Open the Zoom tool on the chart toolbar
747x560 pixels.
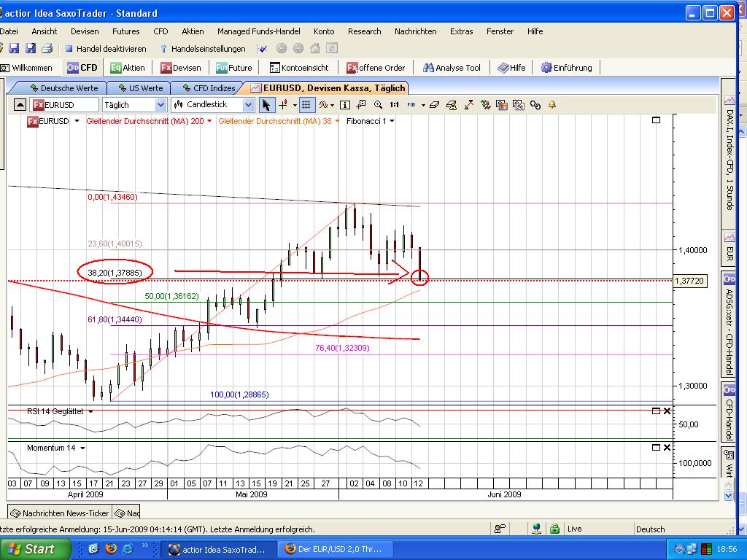379,105
